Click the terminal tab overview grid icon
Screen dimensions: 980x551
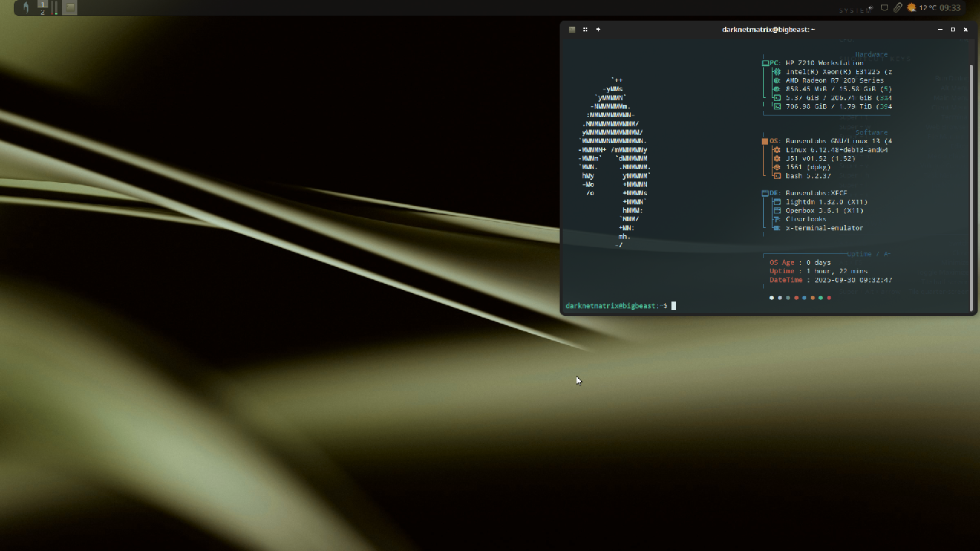[x=585, y=30]
